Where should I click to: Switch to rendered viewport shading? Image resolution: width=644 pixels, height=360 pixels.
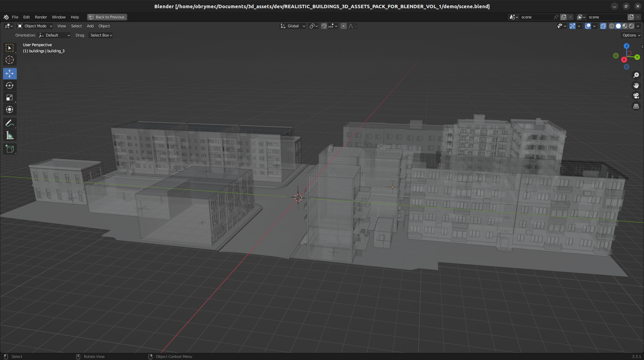pos(631,26)
